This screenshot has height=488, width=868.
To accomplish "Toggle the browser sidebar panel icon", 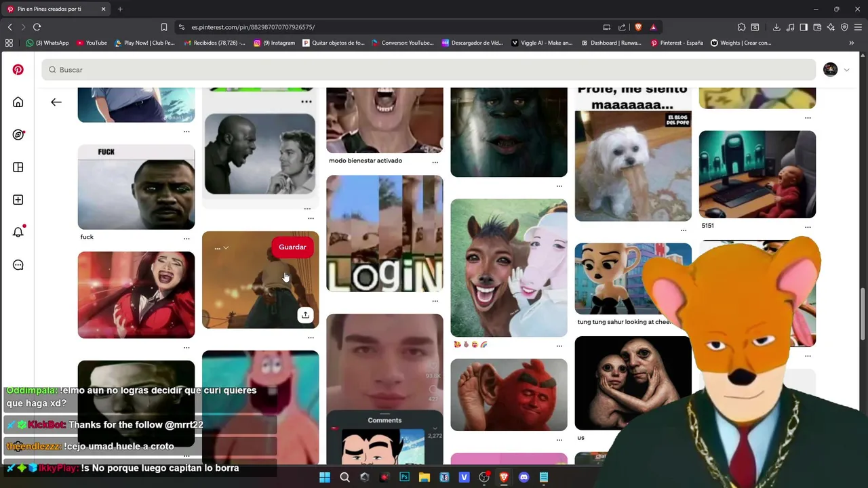I will (x=804, y=27).
